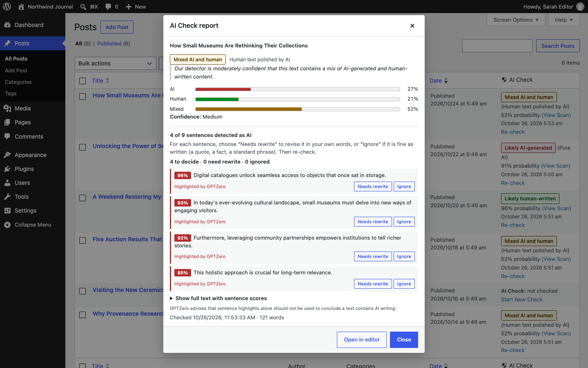Open the Northwind Journal site home icon
Screen dimensions: 588x368
coord(21,7)
